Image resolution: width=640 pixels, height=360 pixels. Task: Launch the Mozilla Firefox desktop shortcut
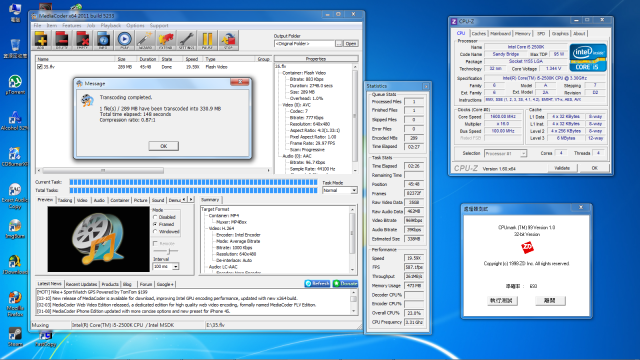click(15, 304)
